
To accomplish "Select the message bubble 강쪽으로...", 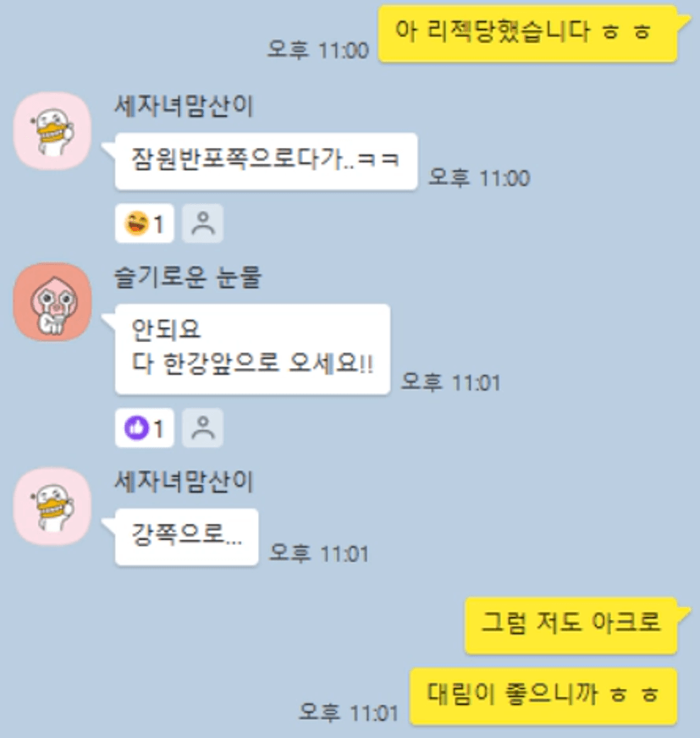I will tap(187, 537).
